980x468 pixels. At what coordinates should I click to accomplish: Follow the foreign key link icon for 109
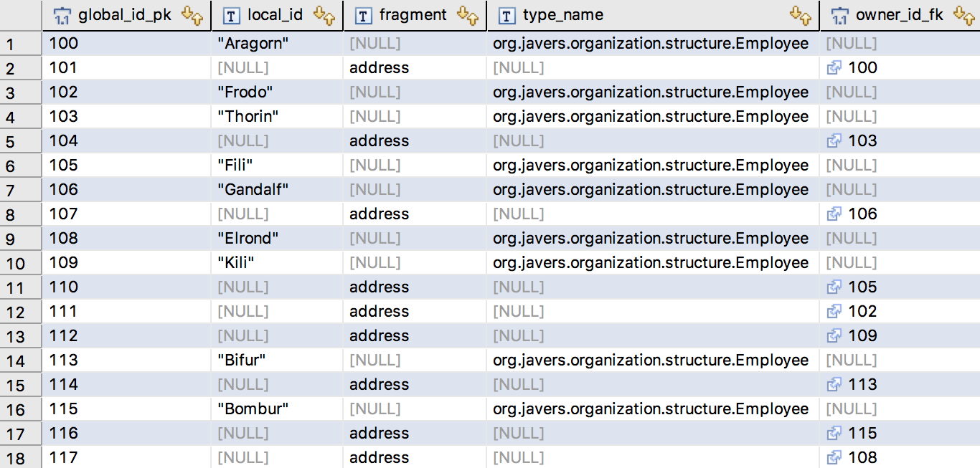click(x=834, y=335)
